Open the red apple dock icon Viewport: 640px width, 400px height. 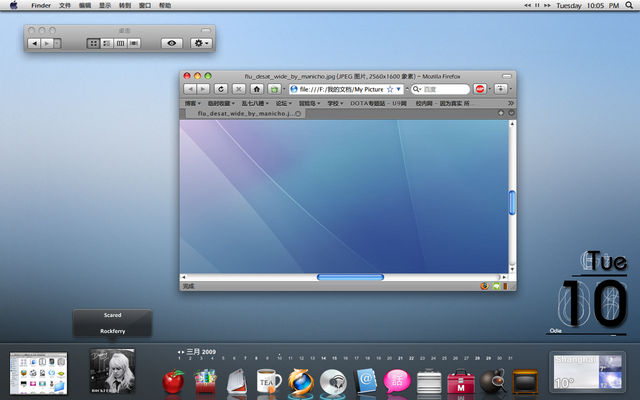174,380
